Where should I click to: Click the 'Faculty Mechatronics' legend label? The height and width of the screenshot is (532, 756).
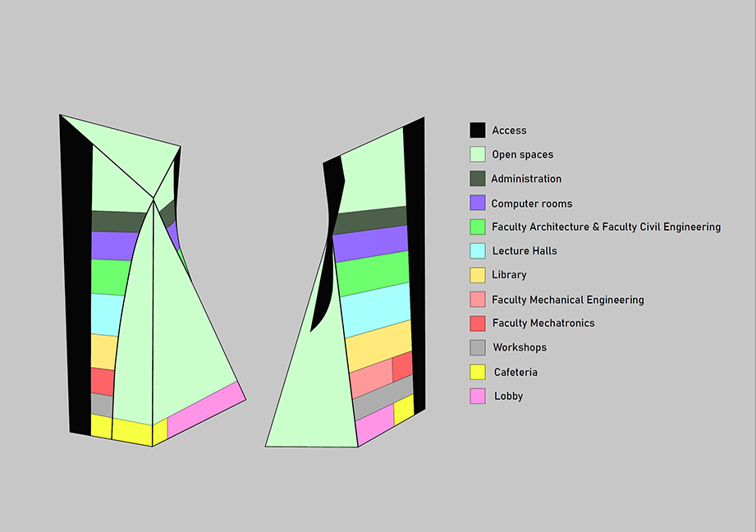(x=543, y=323)
